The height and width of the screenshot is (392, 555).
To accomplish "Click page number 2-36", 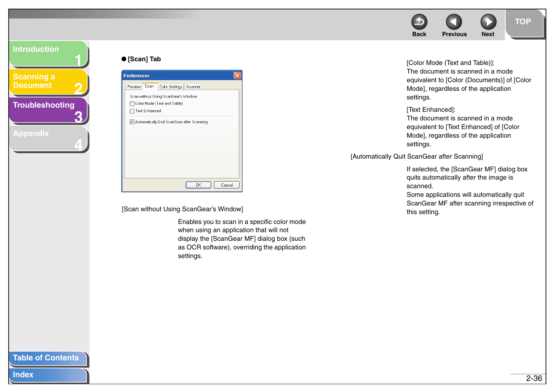I will 534,378.
